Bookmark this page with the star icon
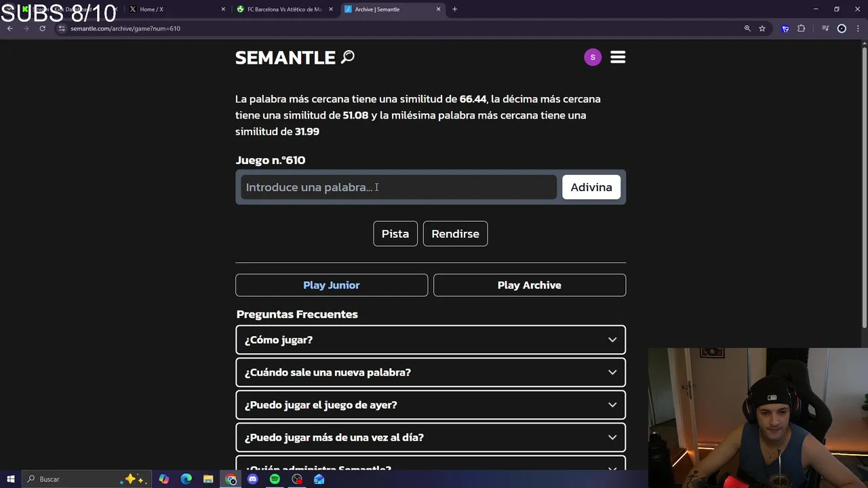This screenshot has height=488, width=868. coord(762,28)
